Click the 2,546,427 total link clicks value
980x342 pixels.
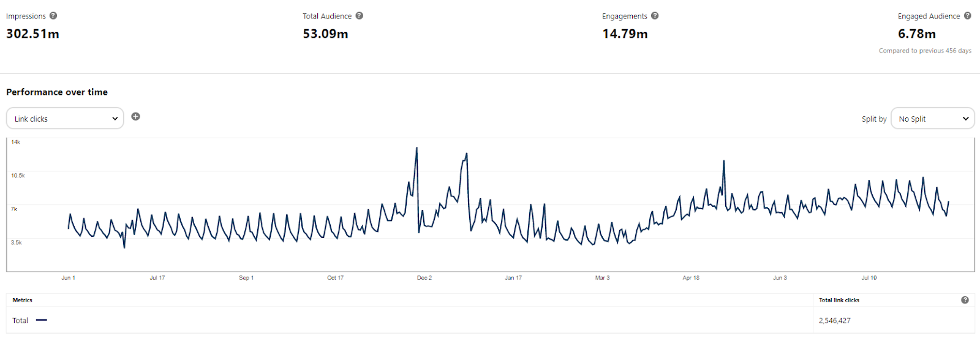pyautogui.click(x=835, y=321)
